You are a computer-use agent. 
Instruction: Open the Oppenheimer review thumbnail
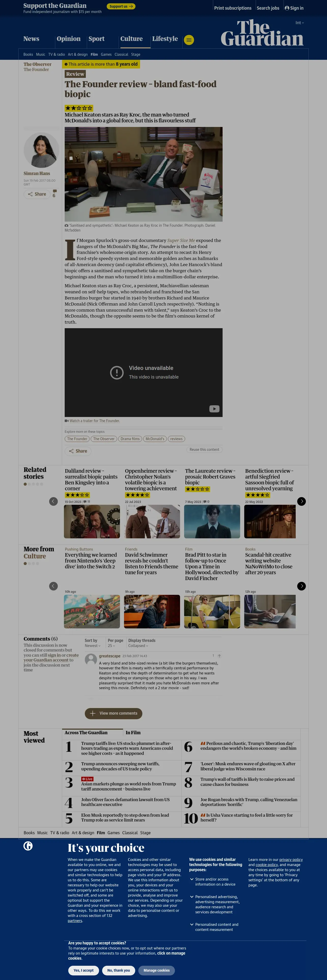(x=152, y=521)
